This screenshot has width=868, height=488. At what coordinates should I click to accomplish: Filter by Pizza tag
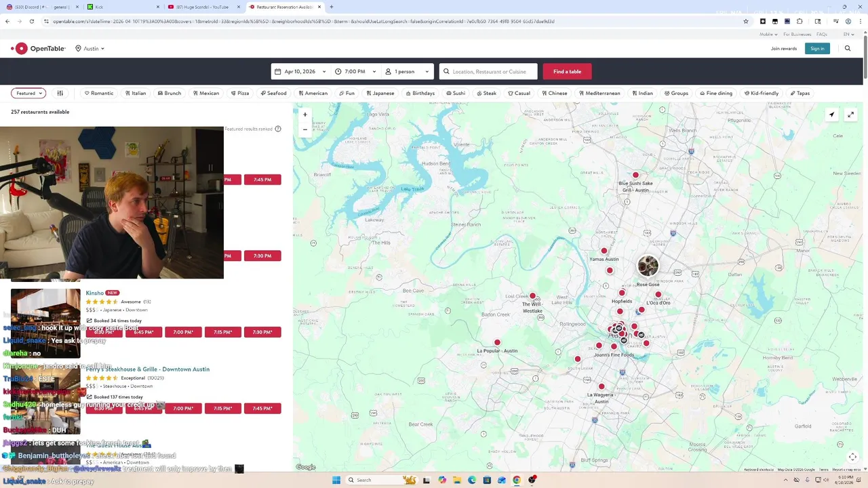240,93
